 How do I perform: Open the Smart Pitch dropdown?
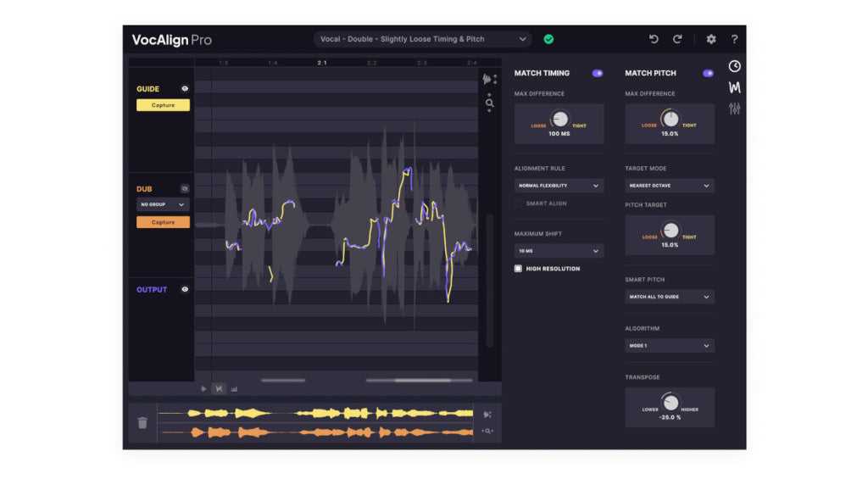tap(670, 297)
